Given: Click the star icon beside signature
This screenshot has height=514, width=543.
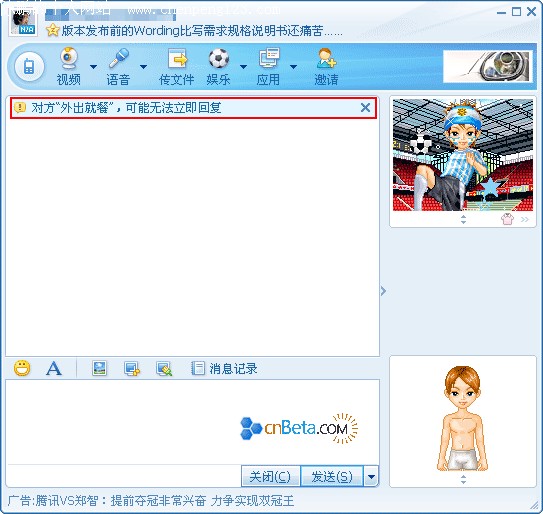Looking at the screenshot, I should [53, 30].
